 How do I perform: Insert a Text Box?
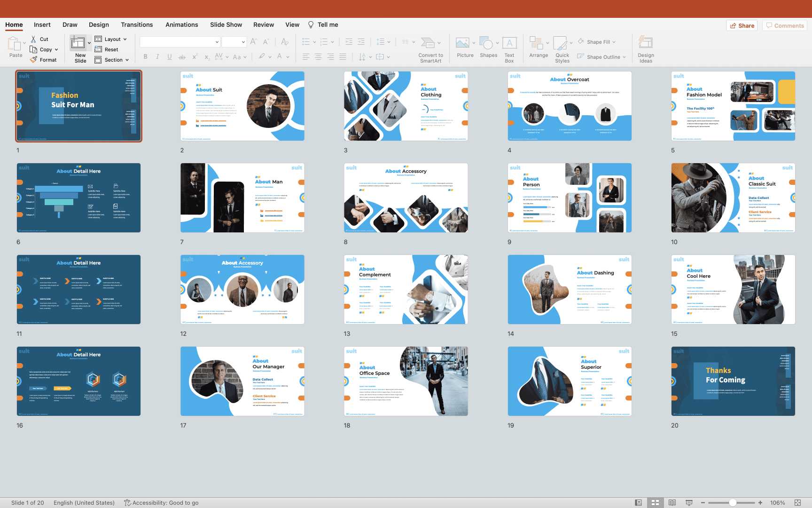(509, 44)
